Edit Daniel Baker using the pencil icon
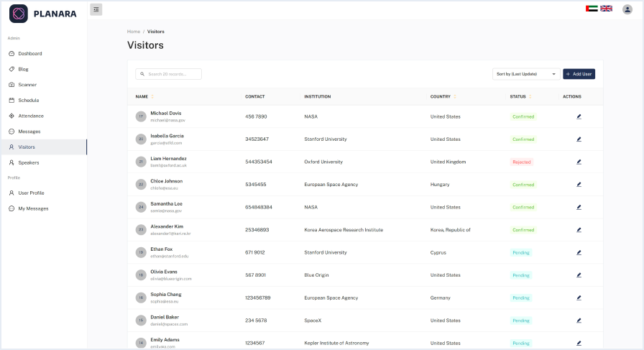The height and width of the screenshot is (350, 644). coord(579,321)
